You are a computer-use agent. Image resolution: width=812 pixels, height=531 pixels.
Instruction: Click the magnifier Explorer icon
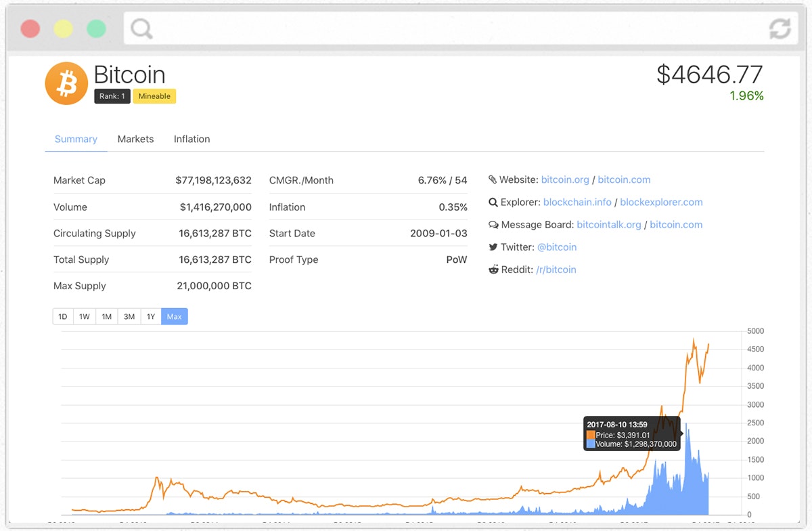(x=494, y=202)
